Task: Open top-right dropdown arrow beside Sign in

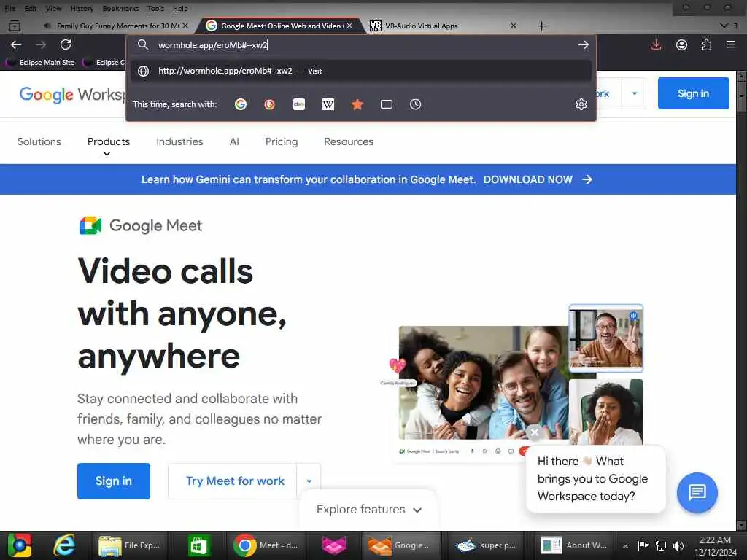Action: 634,93
